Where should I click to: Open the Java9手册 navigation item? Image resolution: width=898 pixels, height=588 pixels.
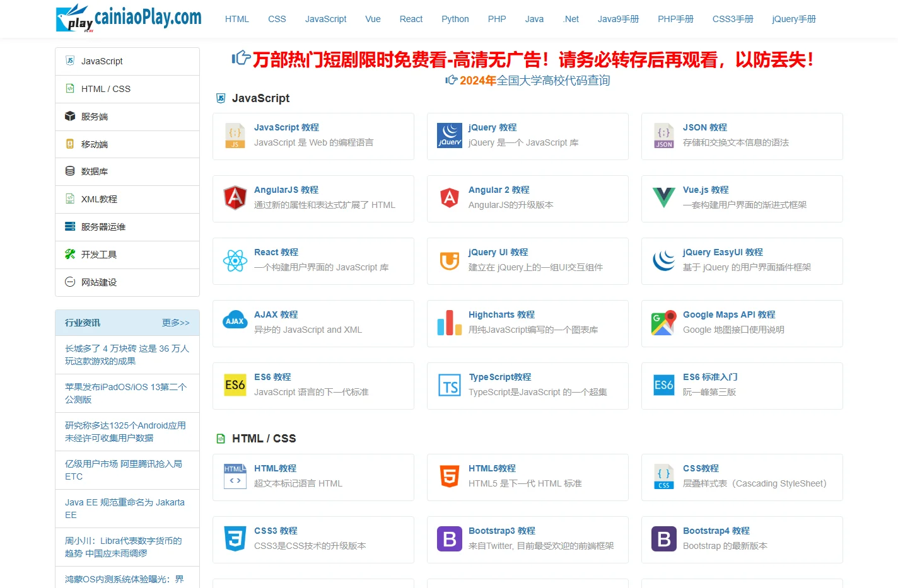pyautogui.click(x=618, y=19)
